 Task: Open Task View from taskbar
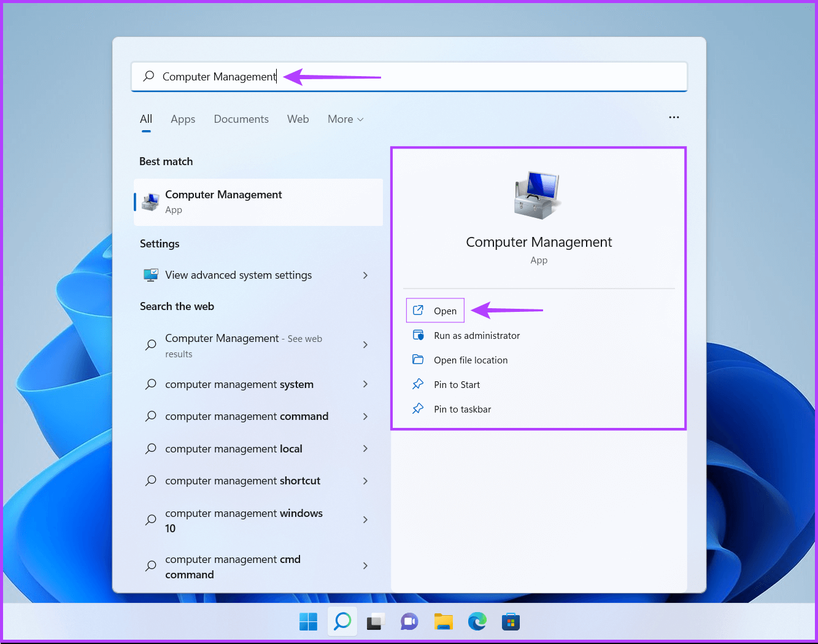point(376,622)
